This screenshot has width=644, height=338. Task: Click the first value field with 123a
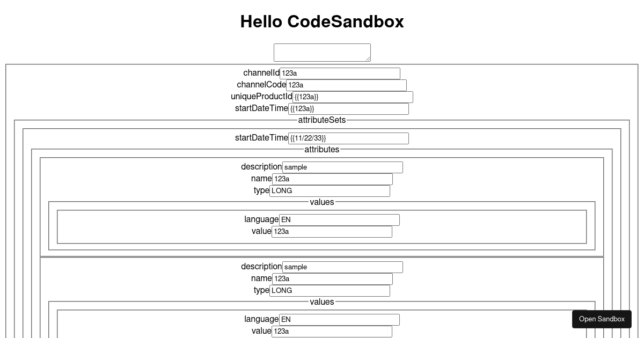(332, 231)
